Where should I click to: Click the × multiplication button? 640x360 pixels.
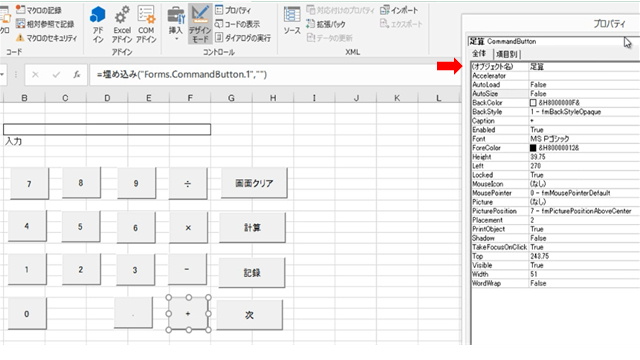[188, 227]
